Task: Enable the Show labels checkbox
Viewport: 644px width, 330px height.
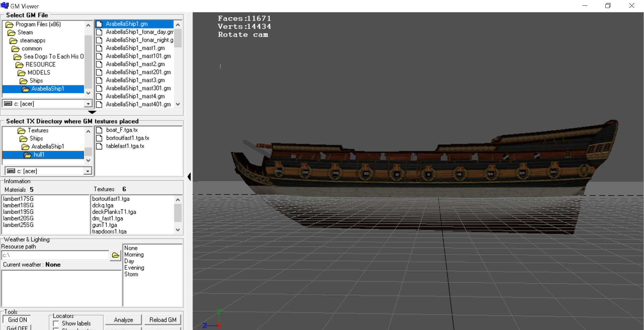Action: click(x=56, y=324)
